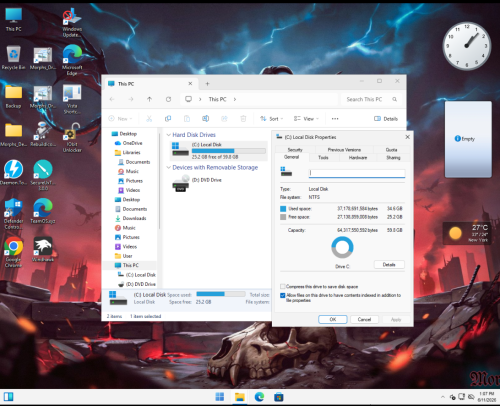Launch Google Chrome from desktop
Screen dimensions: 500x406
pyautogui.click(x=13, y=252)
